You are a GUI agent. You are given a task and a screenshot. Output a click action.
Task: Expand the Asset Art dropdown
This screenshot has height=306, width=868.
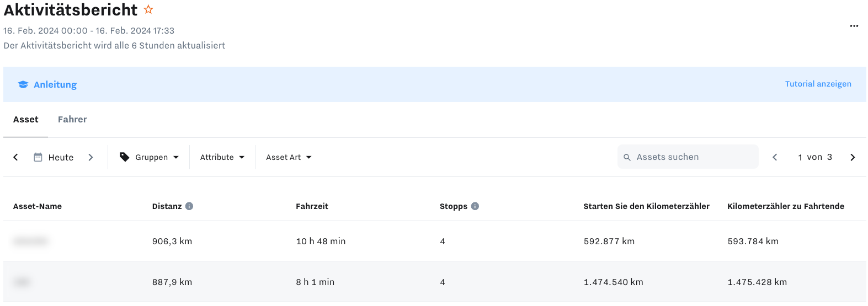click(289, 157)
